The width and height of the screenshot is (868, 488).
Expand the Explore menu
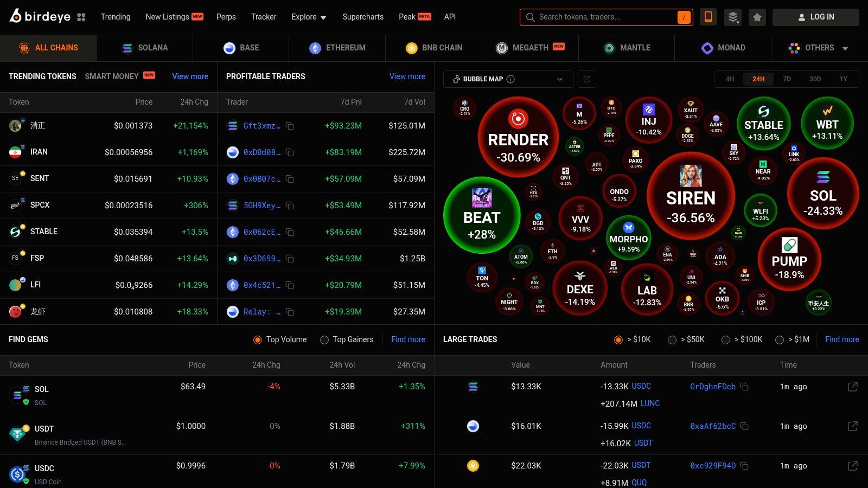point(309,17)
